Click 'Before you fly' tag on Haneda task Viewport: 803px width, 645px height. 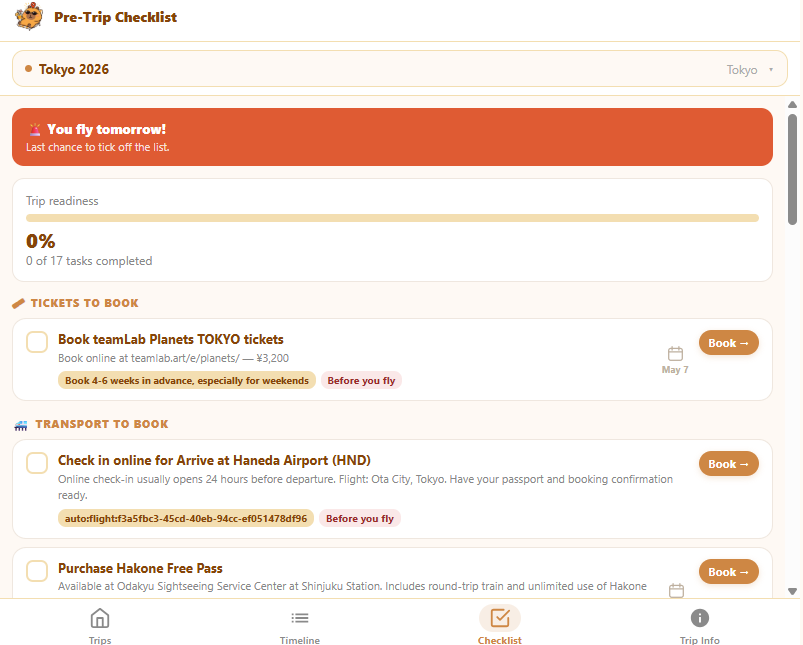coord(360,518)
